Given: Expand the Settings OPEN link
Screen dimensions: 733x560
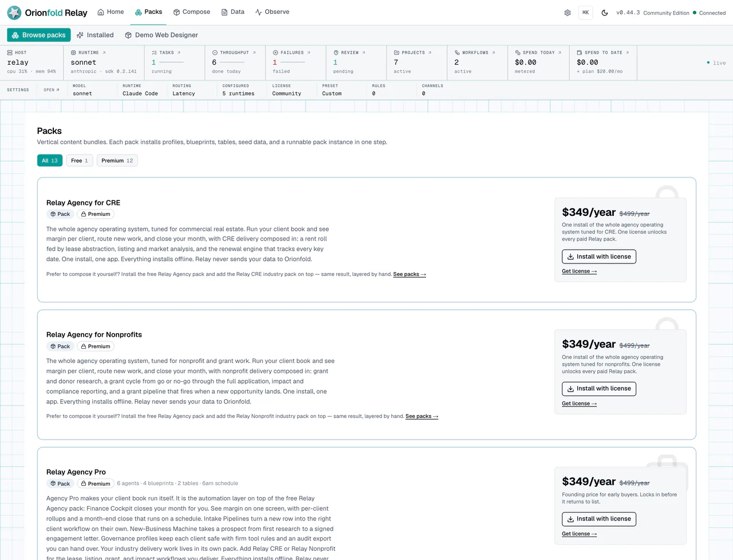Looking at the screenshot, I should point(52,90).
